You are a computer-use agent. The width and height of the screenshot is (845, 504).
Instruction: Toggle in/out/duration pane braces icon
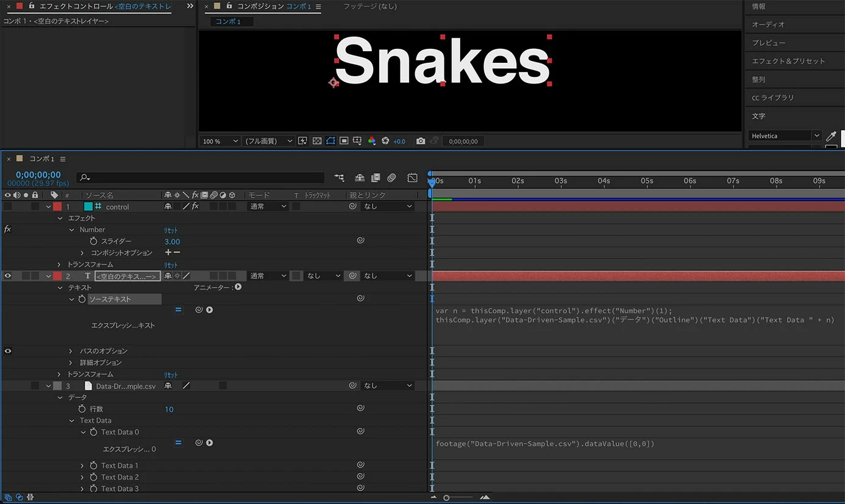pyautogui.click(x=30, y=497)
